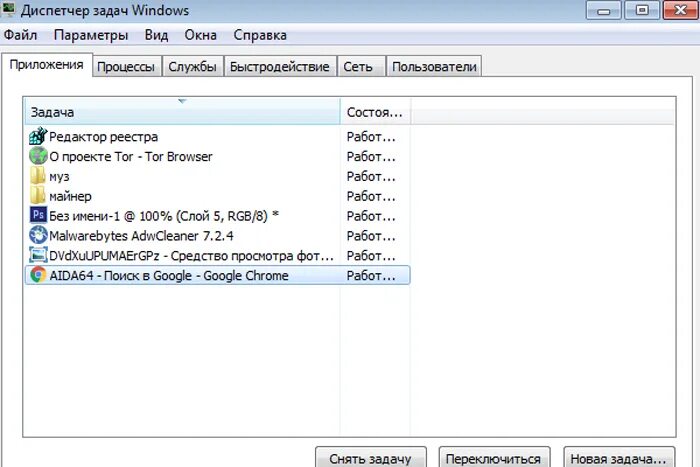
Task: Select the майнер task row
Action: point(217,196)
